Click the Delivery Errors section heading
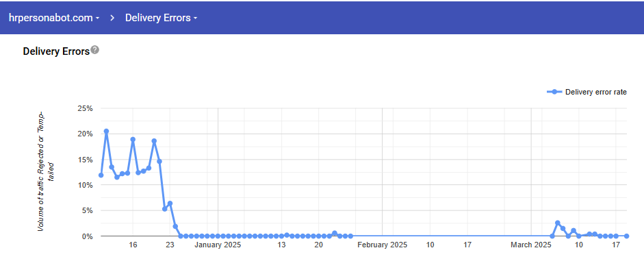 [x=56, y=52]
